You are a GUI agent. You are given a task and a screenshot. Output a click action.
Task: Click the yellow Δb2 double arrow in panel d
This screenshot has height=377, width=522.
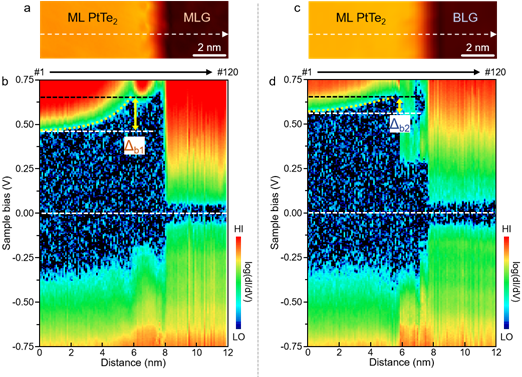click(x=399, y=105)
